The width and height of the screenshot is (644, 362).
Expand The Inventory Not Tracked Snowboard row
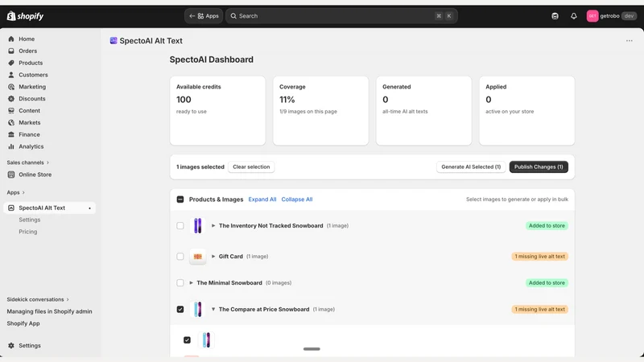(x=213, y=226)
